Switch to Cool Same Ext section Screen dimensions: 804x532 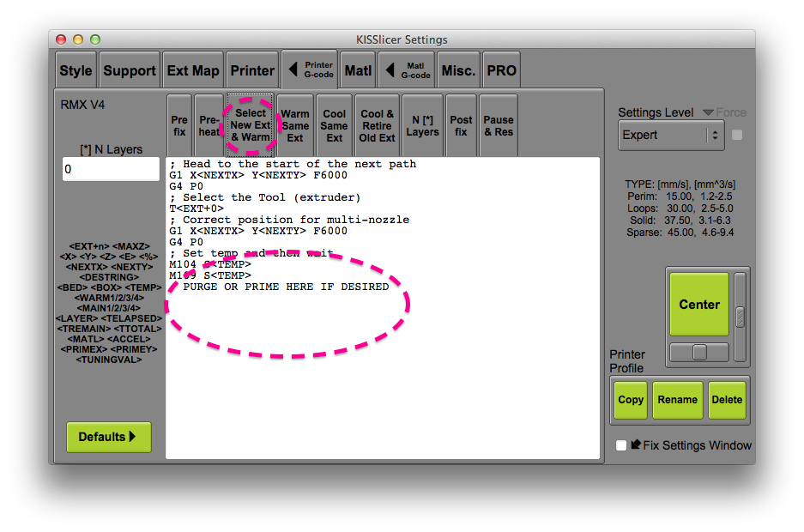coord(335,125)
